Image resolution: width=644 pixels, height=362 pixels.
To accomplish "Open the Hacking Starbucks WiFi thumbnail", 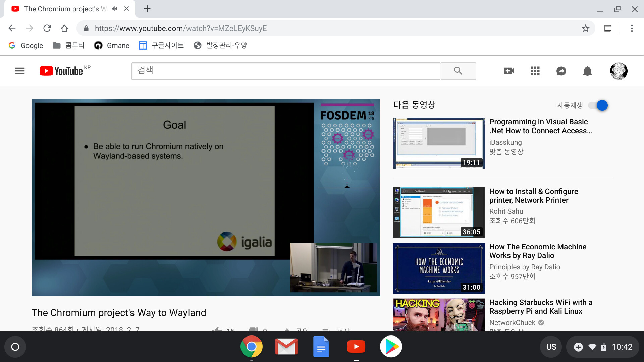I will coord(439,315).
